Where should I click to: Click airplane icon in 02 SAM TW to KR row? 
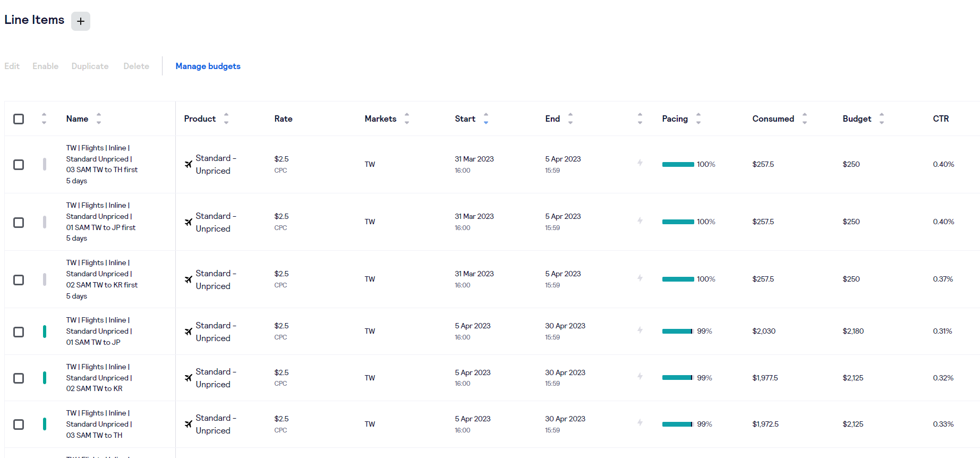pyautogui.click(x=188, y=378)
